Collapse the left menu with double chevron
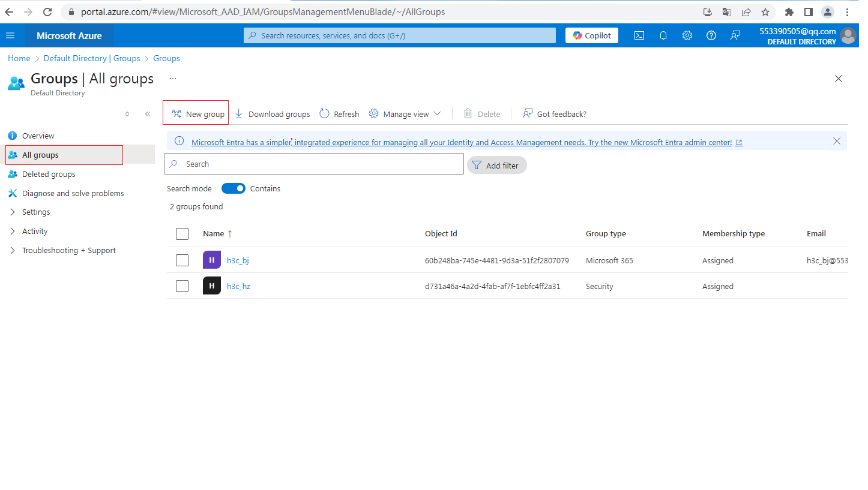 [x=148, y=114]
